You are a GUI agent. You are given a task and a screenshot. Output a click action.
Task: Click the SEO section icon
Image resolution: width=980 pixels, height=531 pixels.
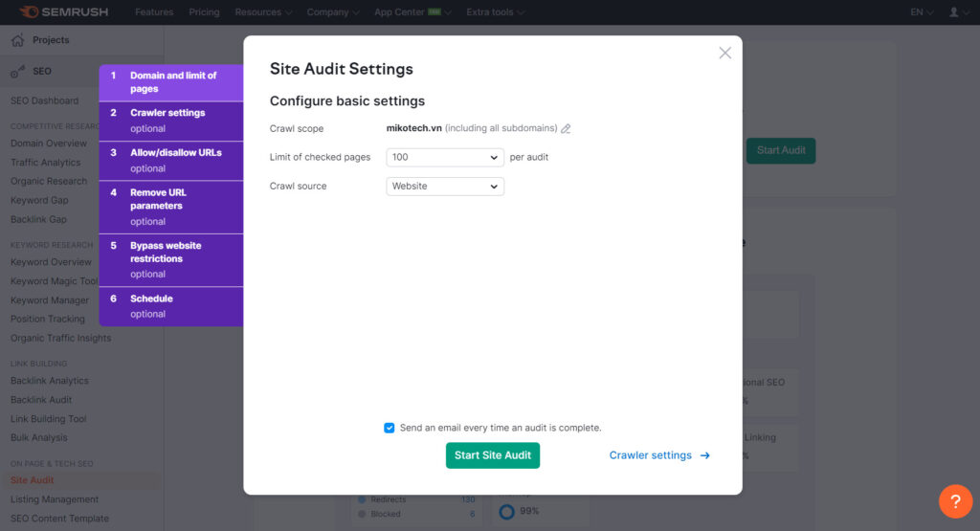point(17,71)
